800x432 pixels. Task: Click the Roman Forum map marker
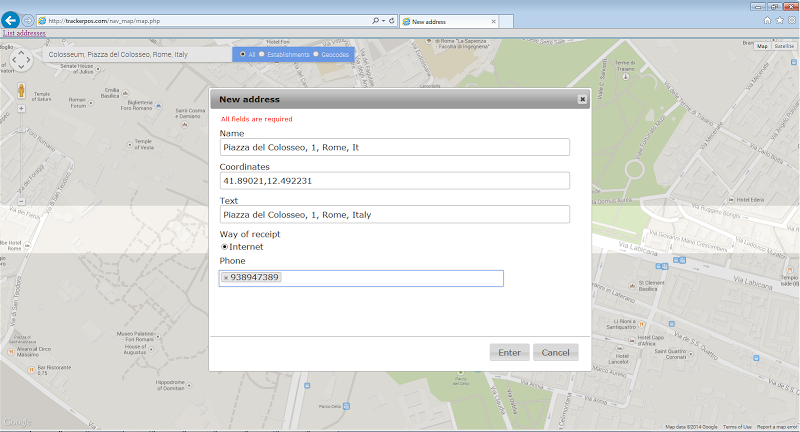(91, 103)
